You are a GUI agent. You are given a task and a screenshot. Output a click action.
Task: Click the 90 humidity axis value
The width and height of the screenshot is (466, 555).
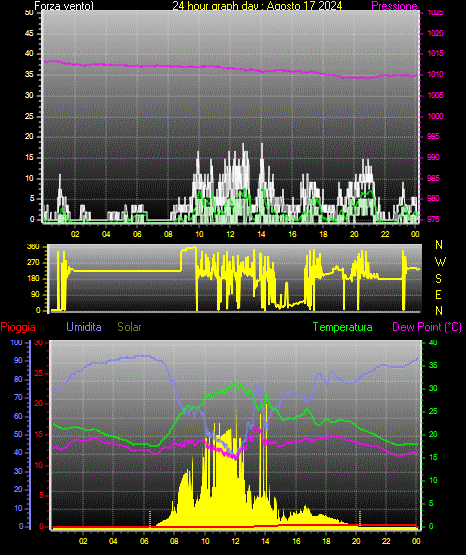18,360
